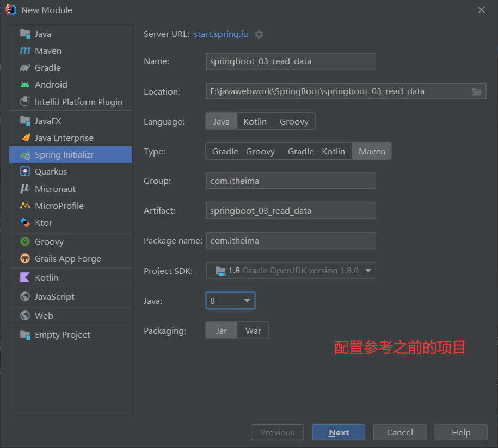Switch build type to Gradle - Groovy
The height and width of the screenshot is (448, 498).
(x=243, y=151)
